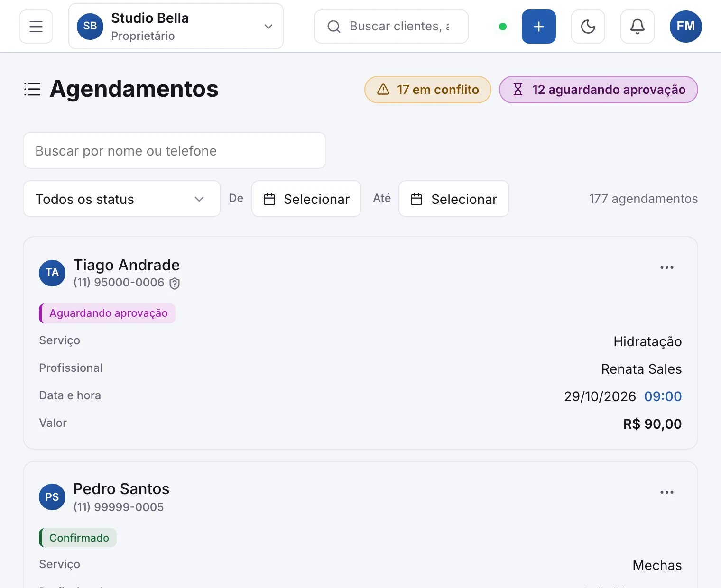Viewport: 721px width, 588px height.
Task: Select the name Pedro Santos
Action: coord(121,489)
